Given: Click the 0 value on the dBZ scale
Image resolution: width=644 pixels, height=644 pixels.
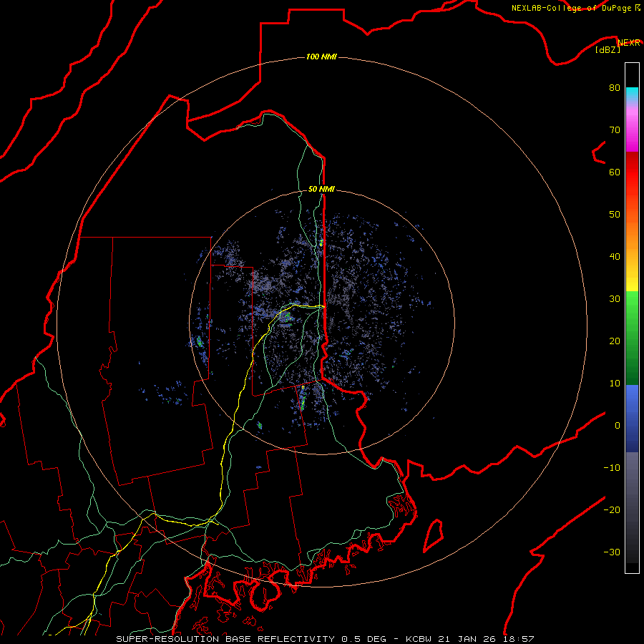Looking at the screenshot, I should coord(618,426).
